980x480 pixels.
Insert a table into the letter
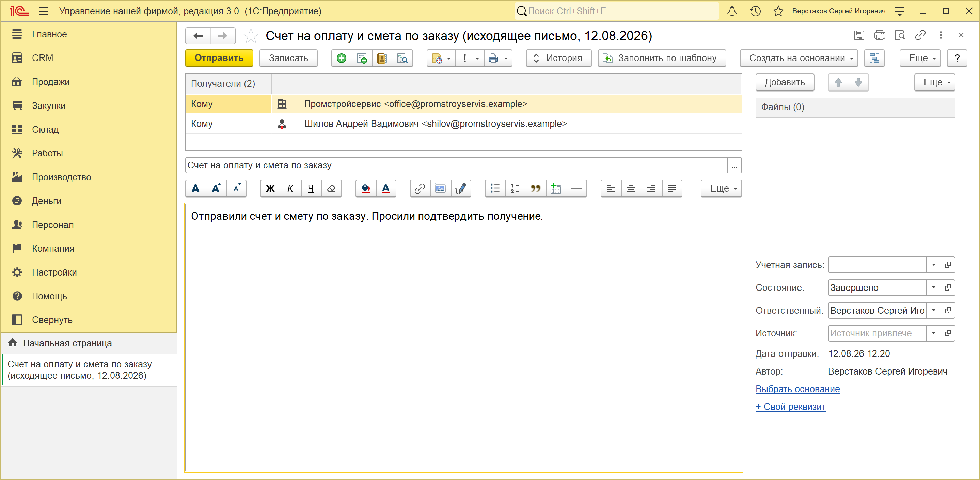(x=556, y=188)
